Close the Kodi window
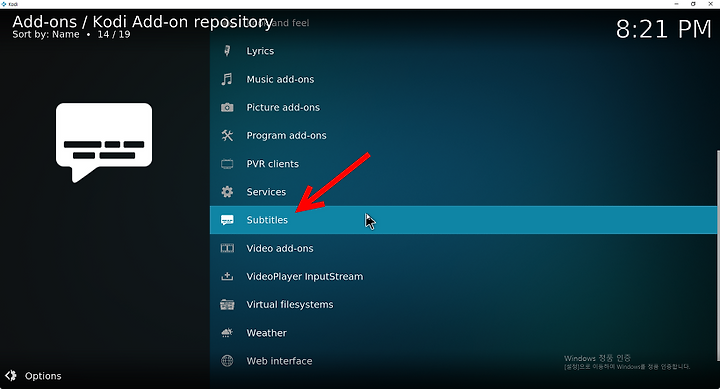The image size is (720, 389). click(x=710, y=4)
